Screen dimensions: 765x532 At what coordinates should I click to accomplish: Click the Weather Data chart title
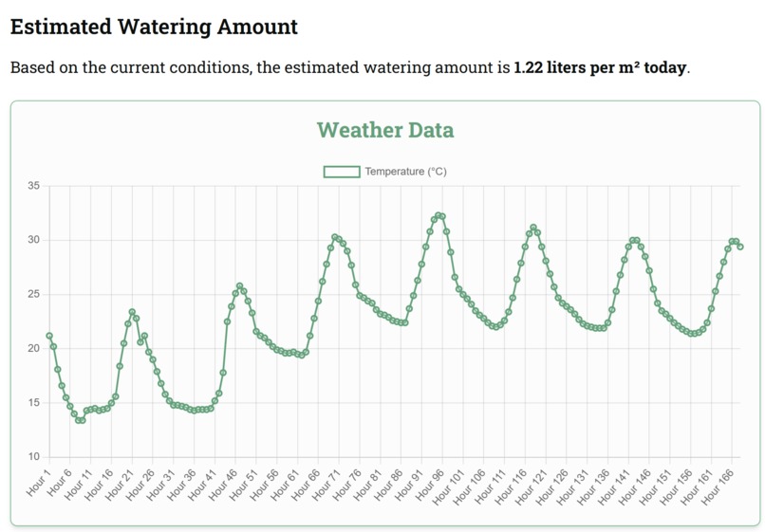pos(385,130)
